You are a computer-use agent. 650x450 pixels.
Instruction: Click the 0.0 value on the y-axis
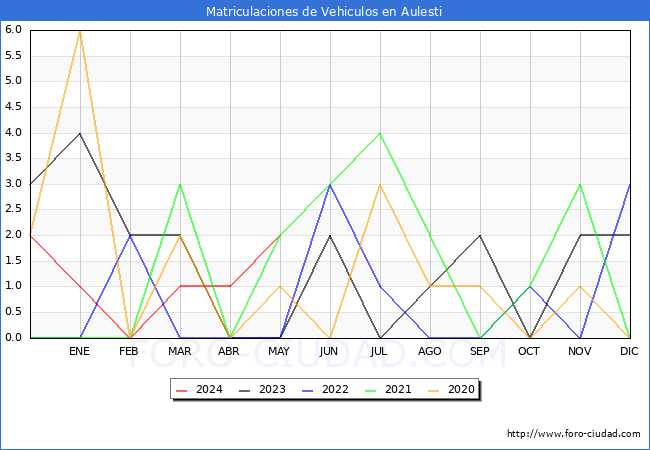coord(13,337)
